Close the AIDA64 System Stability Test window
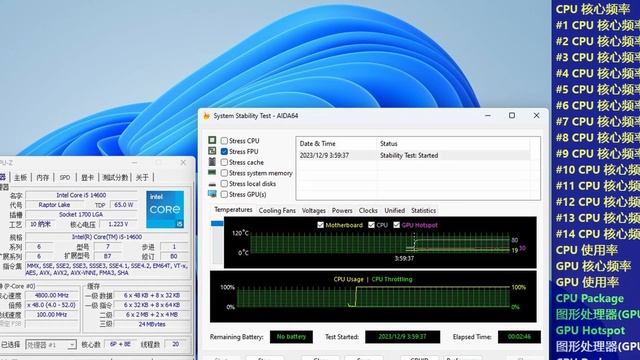 pos(536,116)
